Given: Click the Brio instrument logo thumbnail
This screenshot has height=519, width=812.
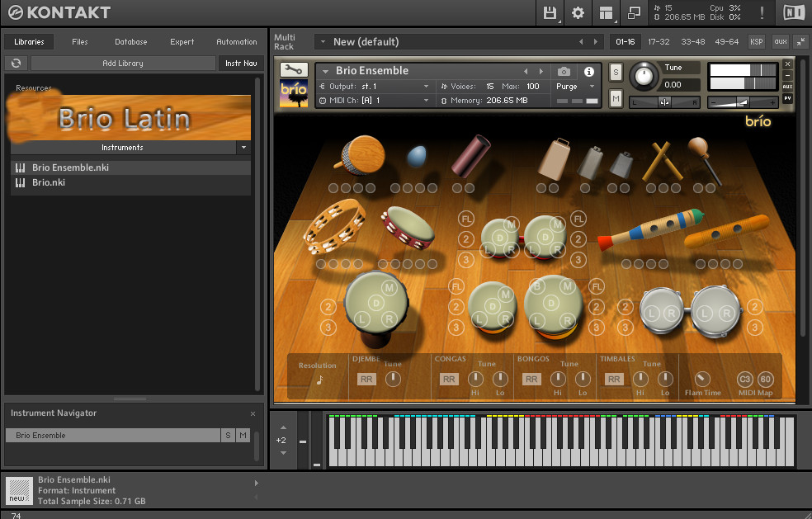Looking at the screenshot, I should pos(294,93).
